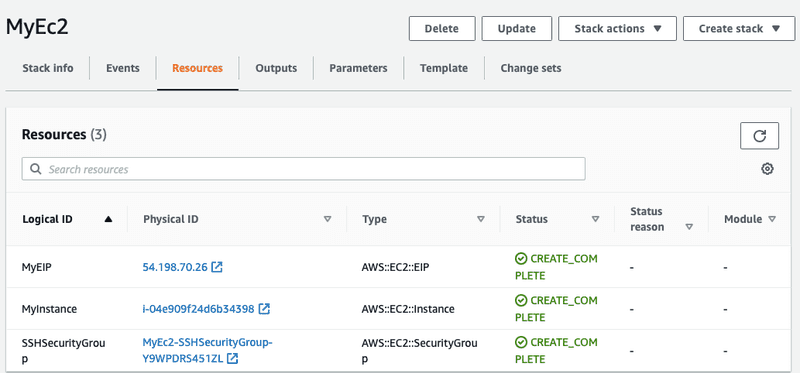Switch to the Events tab
This screenshot has height=373, width=800.
click(x=122, y=68)
